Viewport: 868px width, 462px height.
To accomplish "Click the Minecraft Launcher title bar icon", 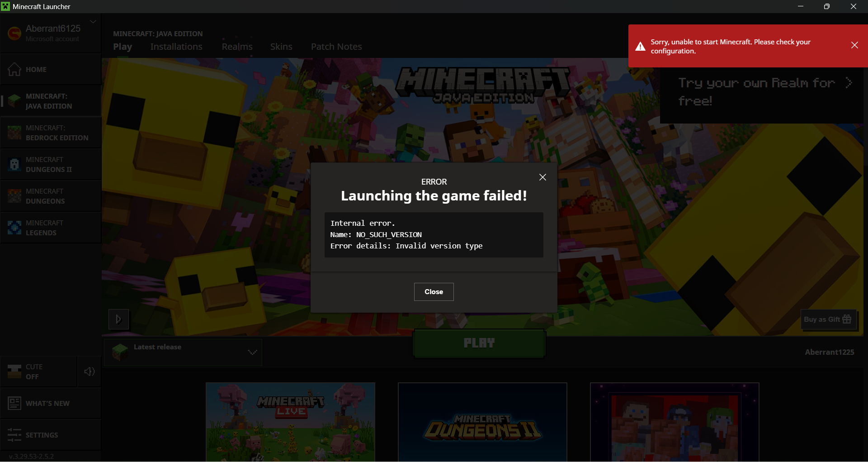I will [5, 6].
